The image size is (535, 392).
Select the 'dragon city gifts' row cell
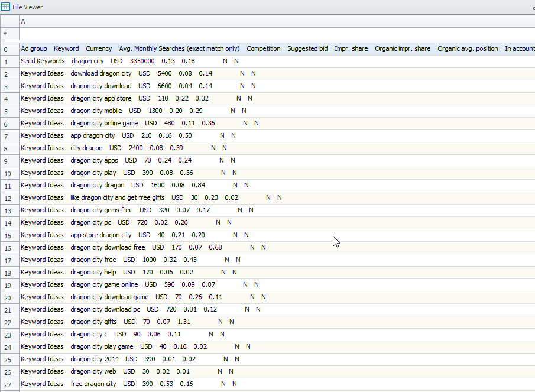(277, 322)
